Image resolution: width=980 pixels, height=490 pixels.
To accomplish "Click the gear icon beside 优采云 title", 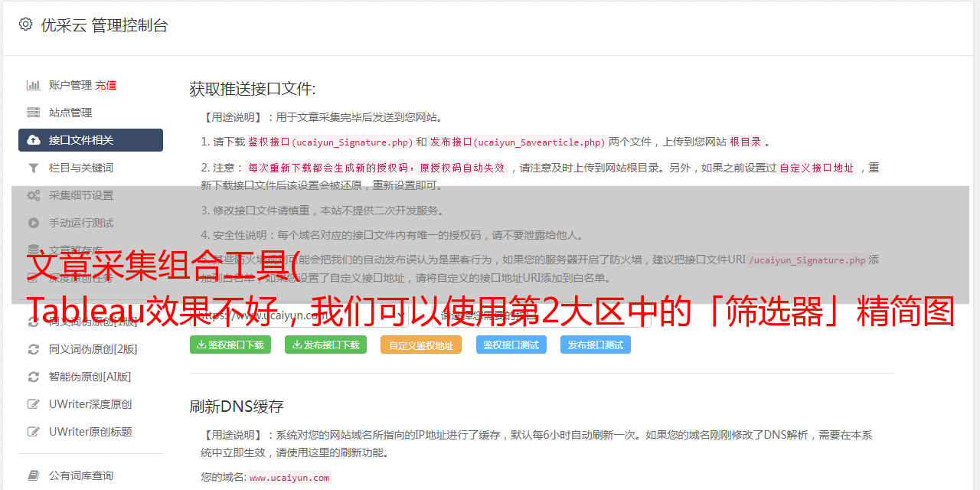I will 25,24.
